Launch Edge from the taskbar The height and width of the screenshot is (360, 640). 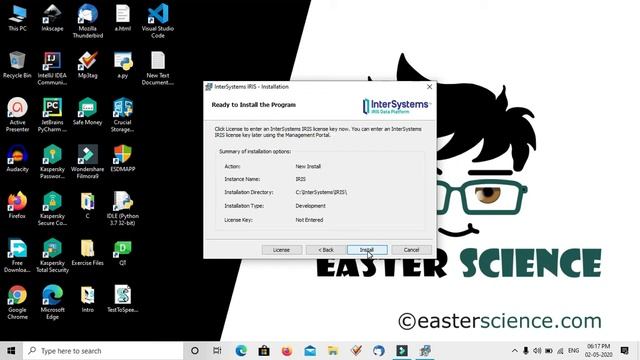(241, 351)
